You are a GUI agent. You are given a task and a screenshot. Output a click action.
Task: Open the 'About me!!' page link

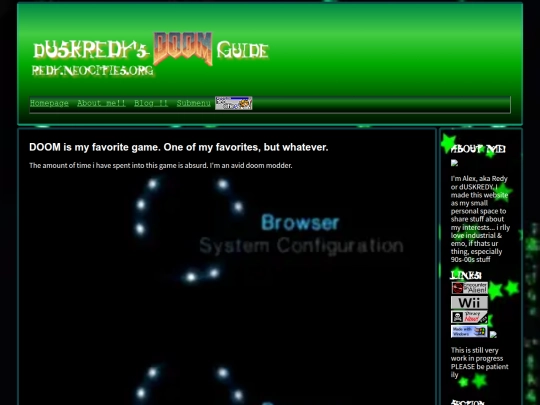[101, 103]
